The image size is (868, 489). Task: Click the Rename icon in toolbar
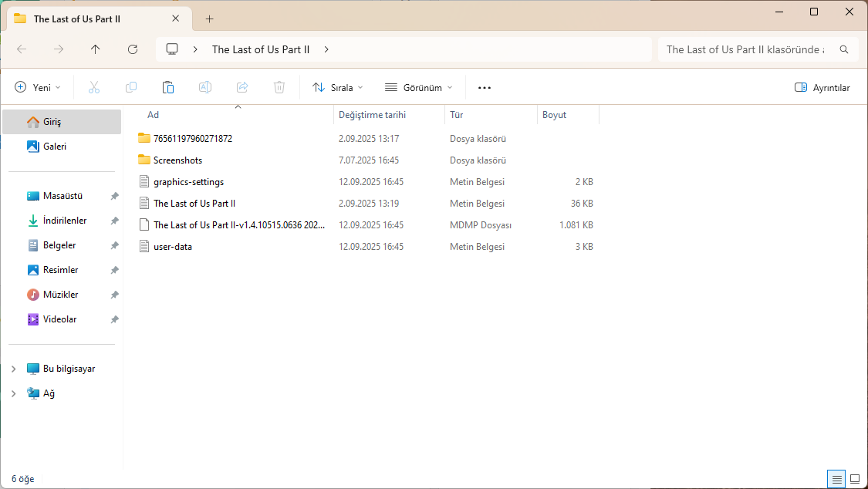(205, 87)
